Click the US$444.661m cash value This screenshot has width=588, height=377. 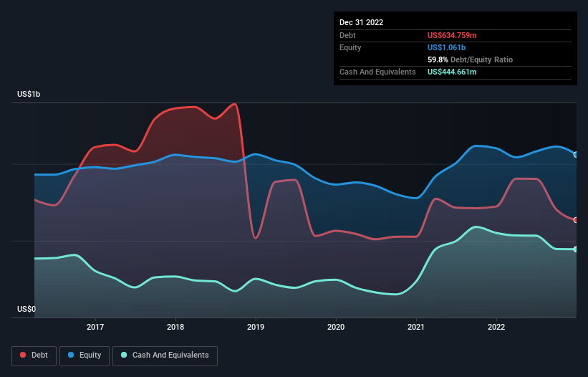click(x=452, y=72)
